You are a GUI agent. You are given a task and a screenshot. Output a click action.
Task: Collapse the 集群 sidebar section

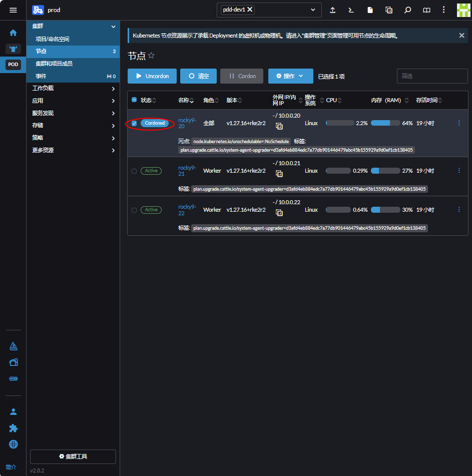113,27
